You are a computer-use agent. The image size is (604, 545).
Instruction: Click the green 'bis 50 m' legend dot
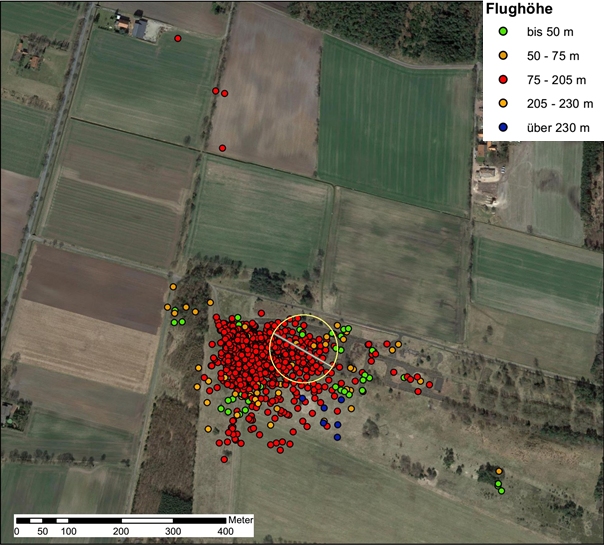tap(503, 32)
